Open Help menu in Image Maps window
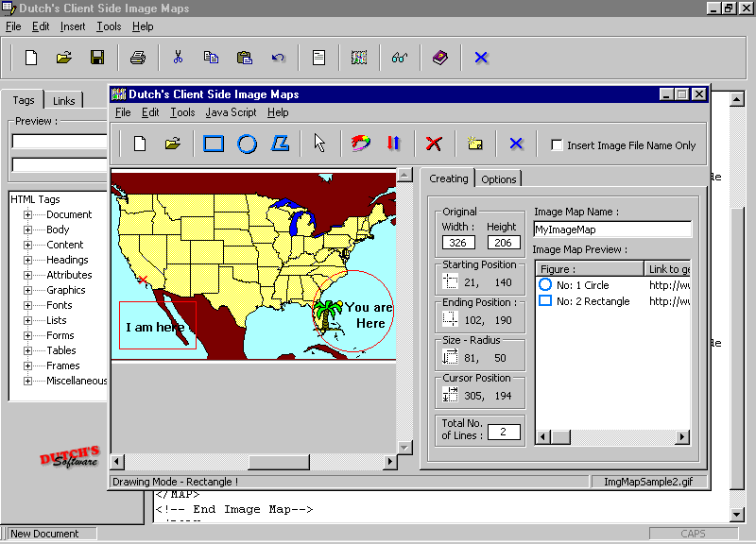The height and width of the screenshot is (544, 756). point(278,112)
